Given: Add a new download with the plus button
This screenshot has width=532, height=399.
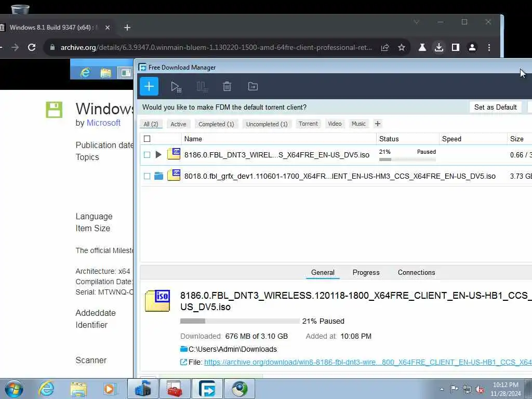Looking at the screenshot, I should [x=149, y=87].
